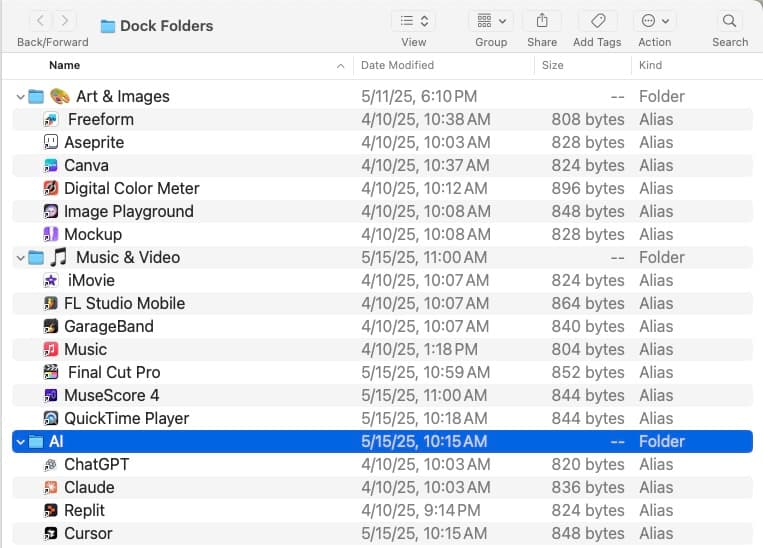
Task: Select the MuseScore 4 name
Action: [112, 395]
